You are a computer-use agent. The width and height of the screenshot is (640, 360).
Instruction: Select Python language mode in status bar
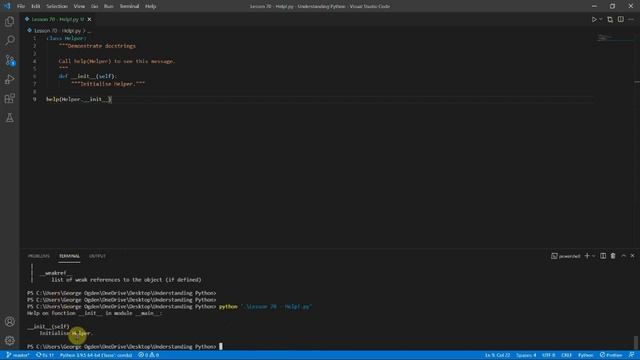585,355
